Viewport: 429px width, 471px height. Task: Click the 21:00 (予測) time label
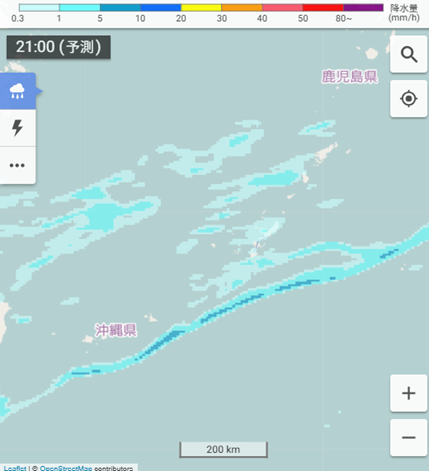[x=58, y=47]
